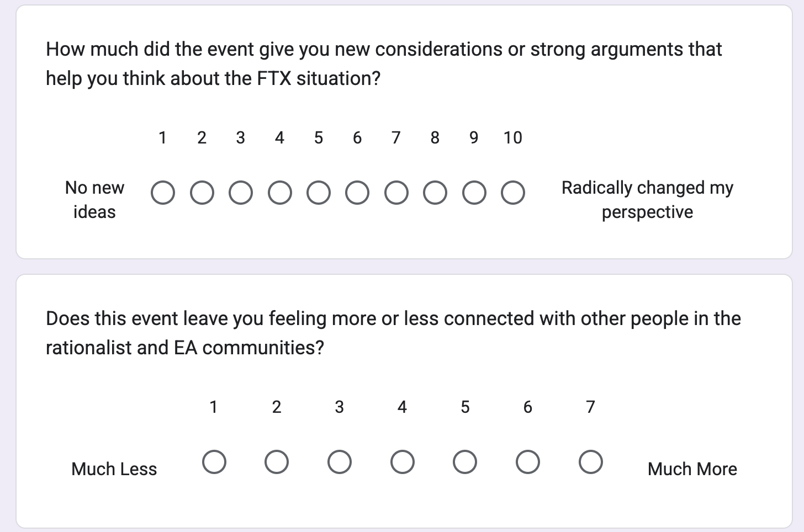Choose 4, the midpoint of connectedness scale
Image resolution: width=804 pixels, height=532 pixels.
[x=402, y=462]
